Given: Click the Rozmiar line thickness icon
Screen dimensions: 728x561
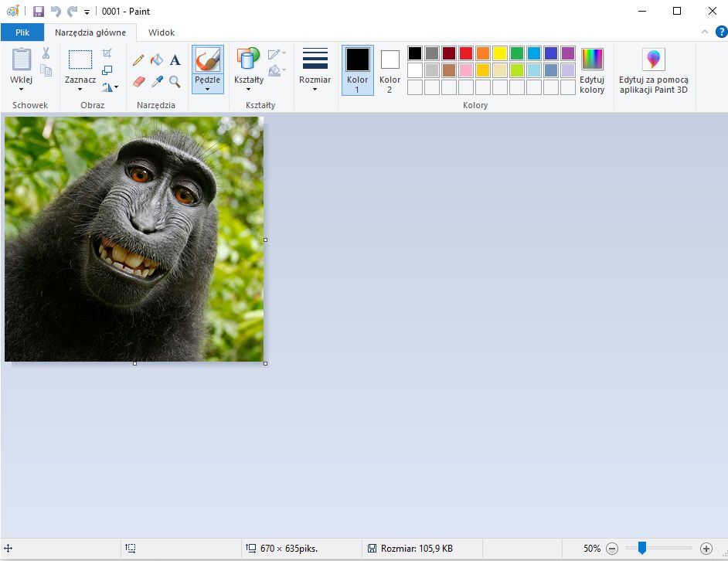Looking at the screenshot, I should [315, 59].
